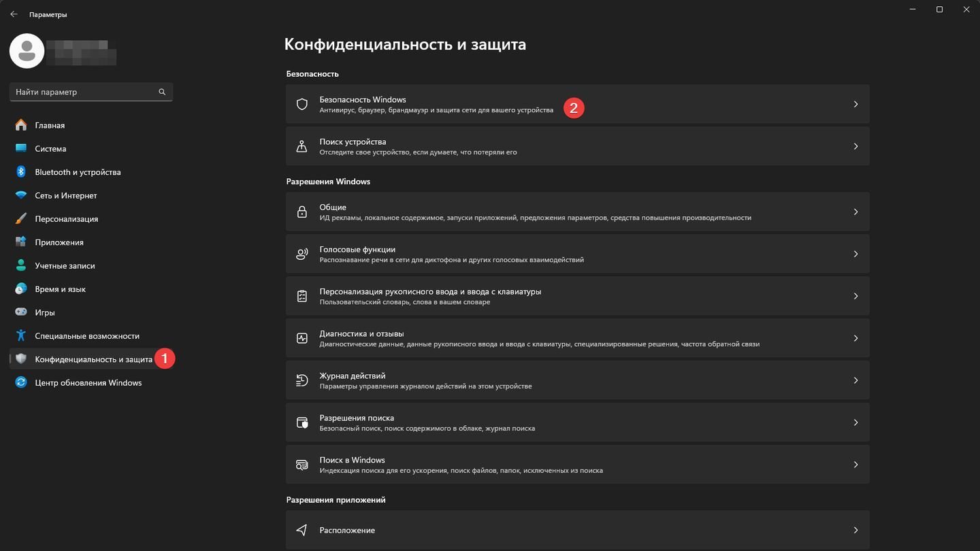Click the chevron on the Диагностика и отзывы row
The width and height of the screenshot is (980, 551).
pos(855,338)
